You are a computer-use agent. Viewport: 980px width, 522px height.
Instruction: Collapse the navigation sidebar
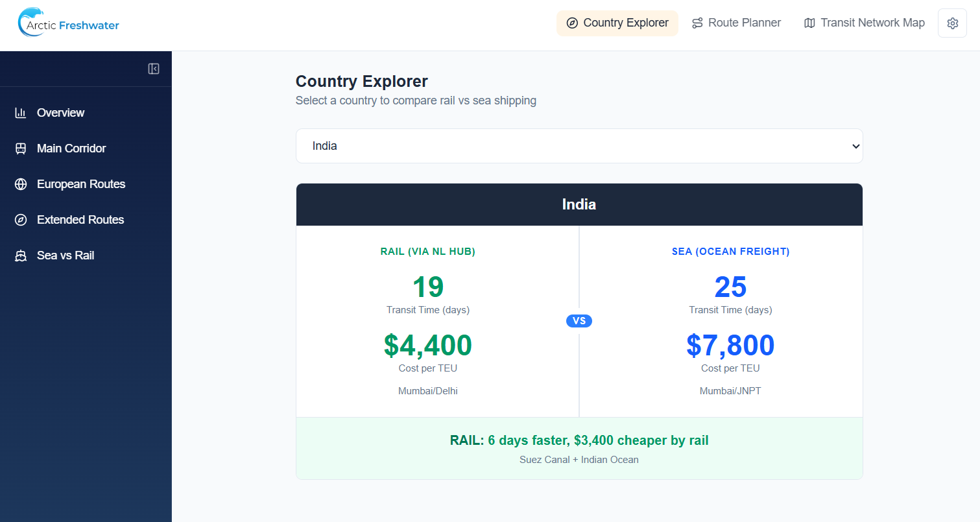[x=154, y=68]
